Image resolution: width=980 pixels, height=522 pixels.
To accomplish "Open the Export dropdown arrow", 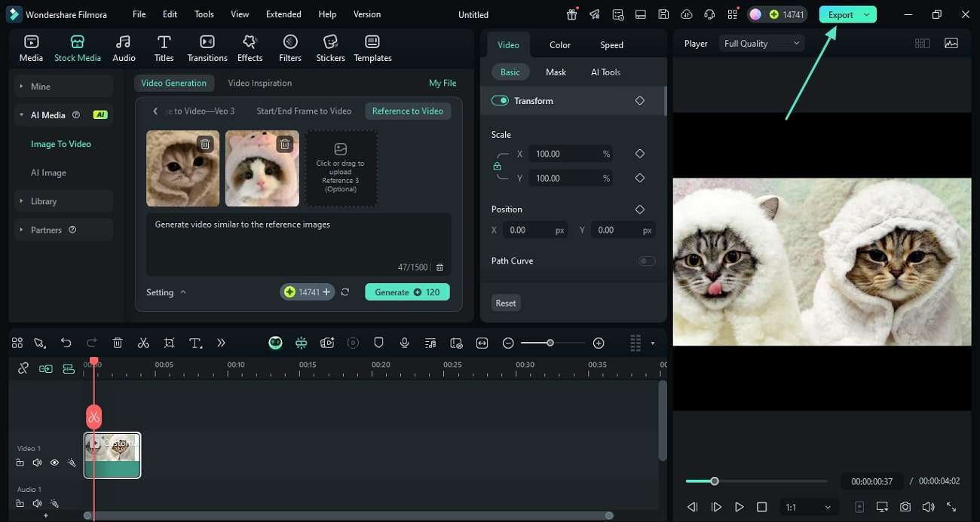I will click(x=867, y=14).
